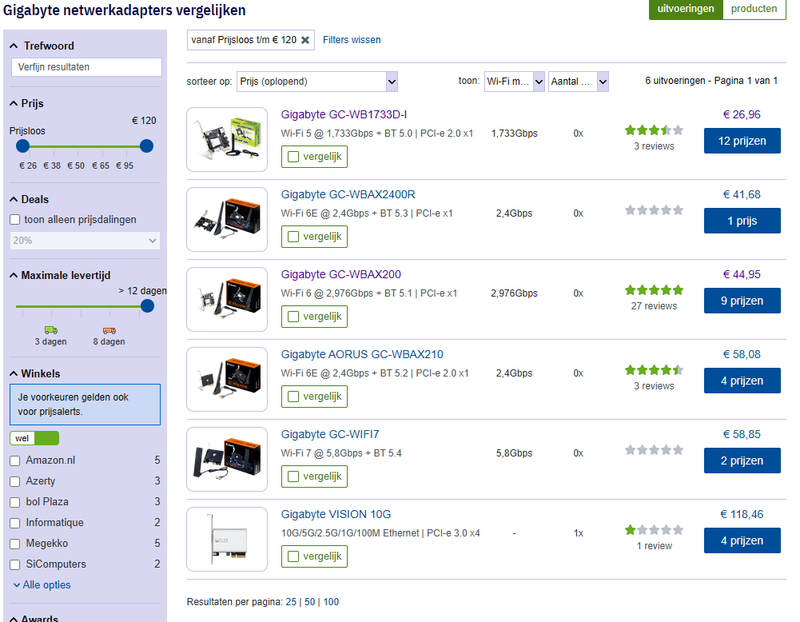Check the Amazon.nl shop filter
This screenshot has height=622, width=800.
tap(15, 461)
